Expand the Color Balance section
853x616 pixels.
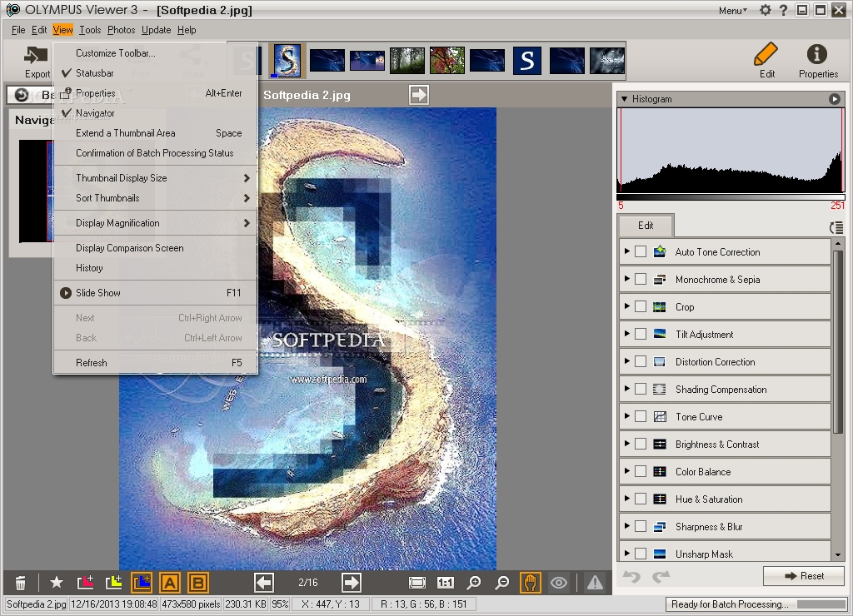(626, 471)
